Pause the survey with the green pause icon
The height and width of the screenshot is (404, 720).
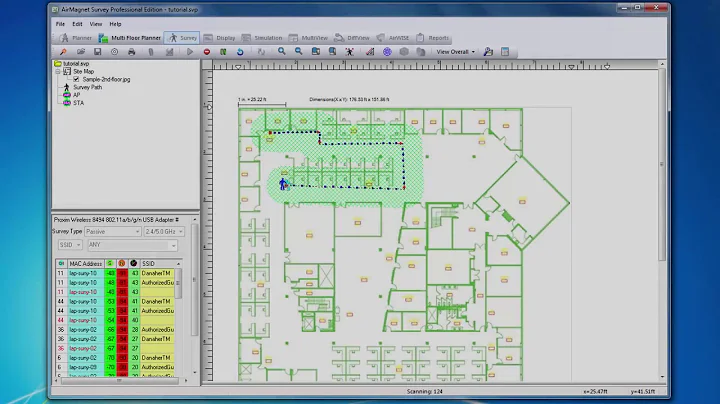coord(223,52)
